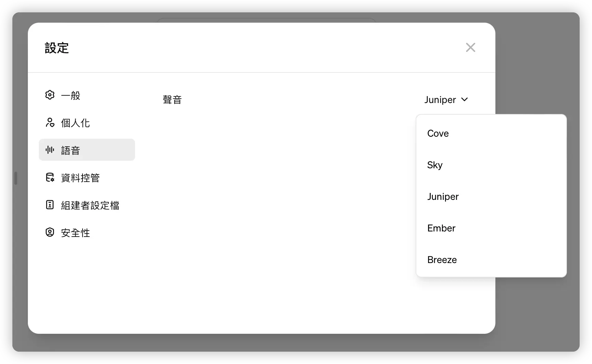The image size is (592, 364).
Task: Switch to the 安全性 tab
Action: point(87,232)
